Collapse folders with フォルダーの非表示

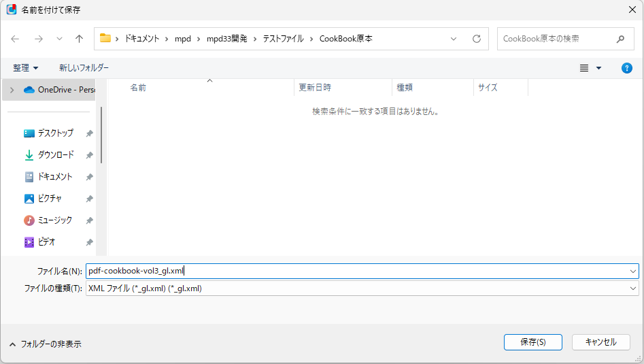pyautogui.click(x=45, y=344)
